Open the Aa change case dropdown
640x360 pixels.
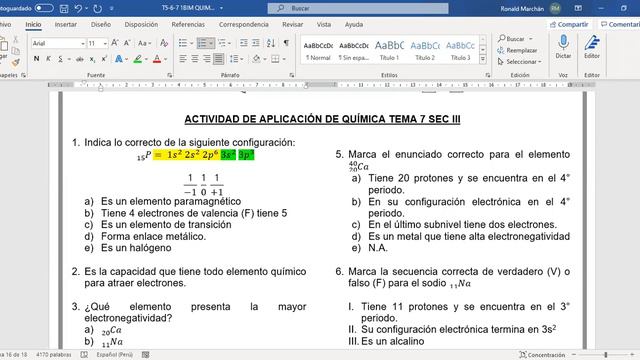144,43
